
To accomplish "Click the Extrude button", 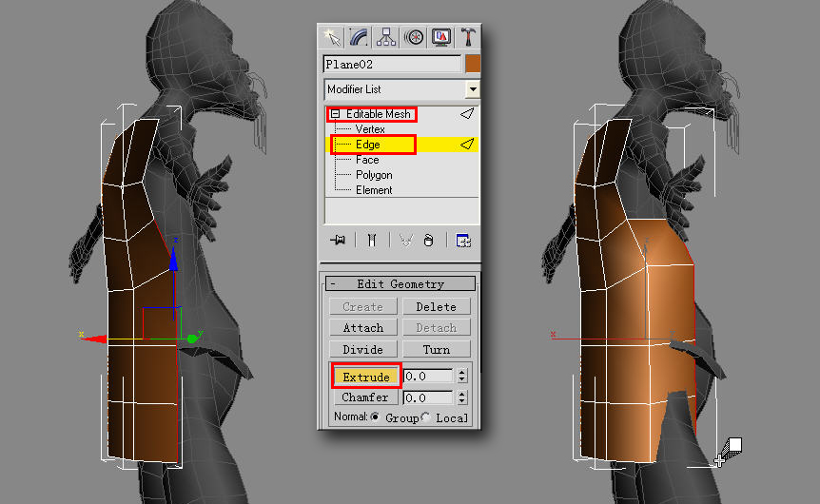I will 366,377.
